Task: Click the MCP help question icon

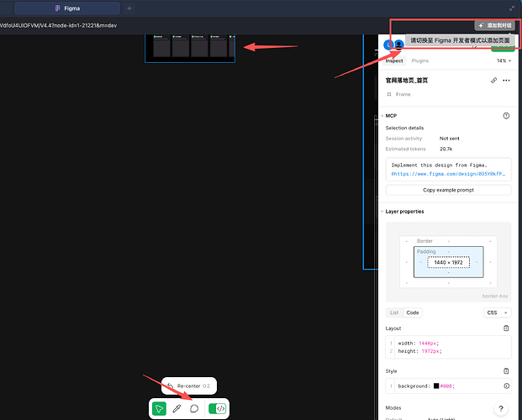Action: pyautogui.click(x=506, y=115)
